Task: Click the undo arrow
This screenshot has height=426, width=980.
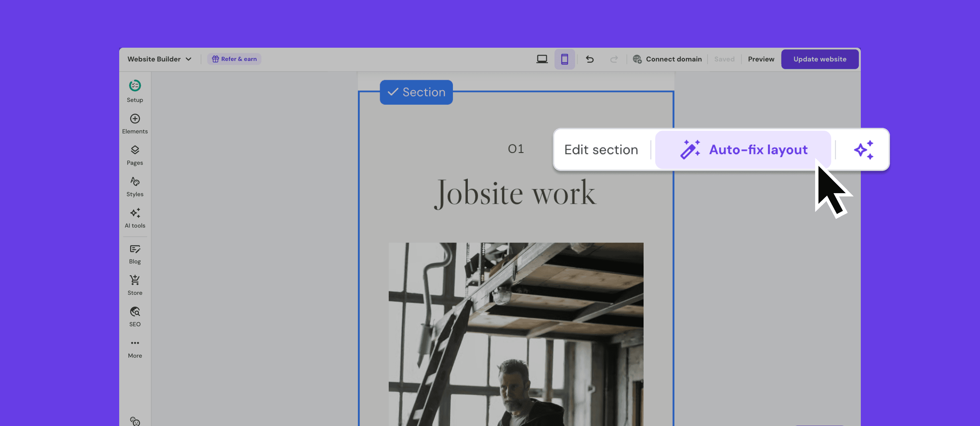Action: click(x=590, y=59)
